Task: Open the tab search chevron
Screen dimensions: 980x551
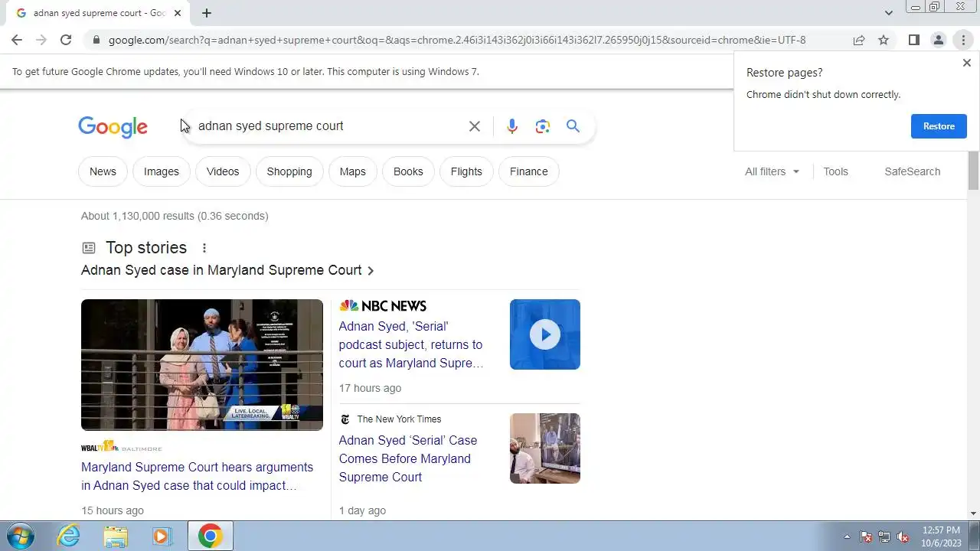Action: tap(889, 13)
